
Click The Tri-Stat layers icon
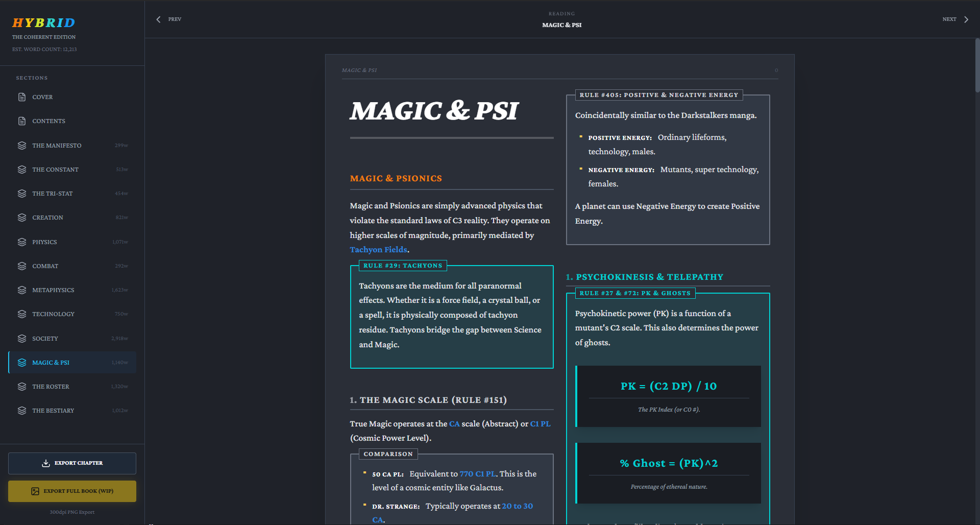coord(22,194)
